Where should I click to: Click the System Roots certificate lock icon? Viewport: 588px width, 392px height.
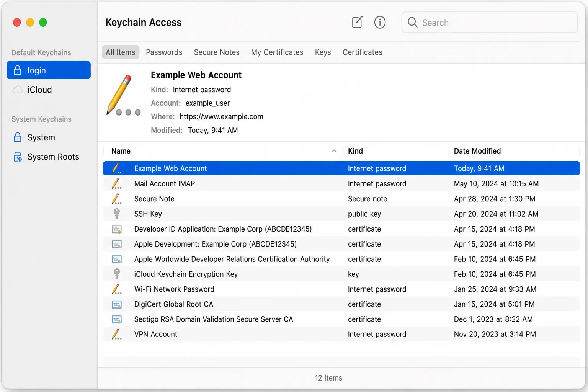tap(18, 157)
